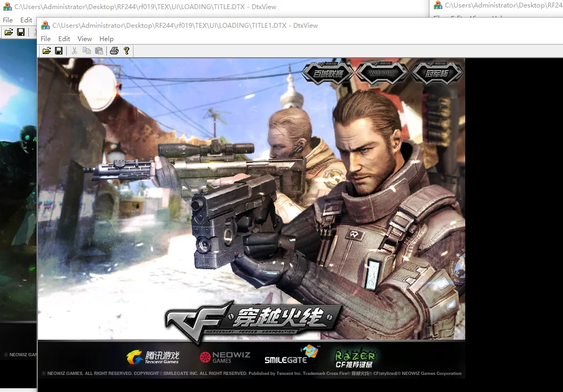Viewport: 563px width, 392px height.
Task: Click Open icon in TITLE1.DTX toolbar
Action: (46, 51)
